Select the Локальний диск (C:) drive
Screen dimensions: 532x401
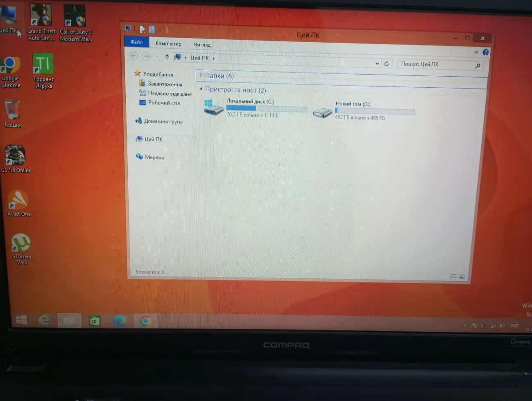coord(255,108)
